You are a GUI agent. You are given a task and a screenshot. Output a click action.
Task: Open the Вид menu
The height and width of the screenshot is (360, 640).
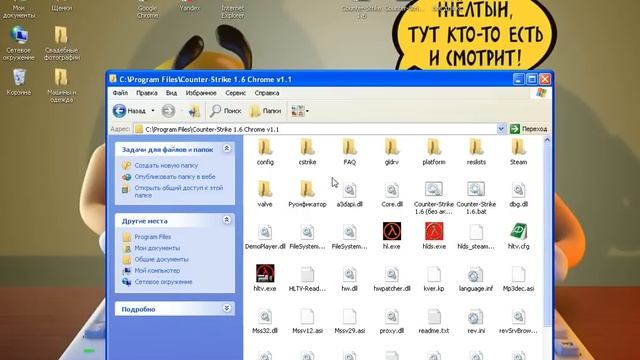coord(171,93)
